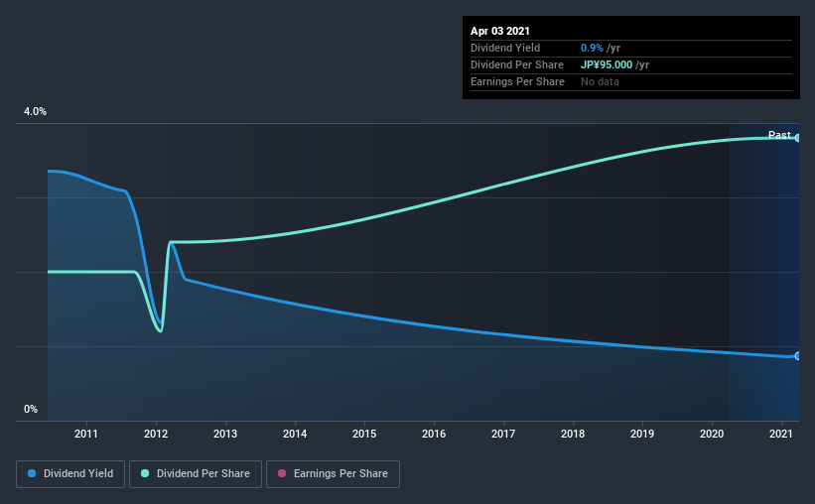This screenshot has height=504, width=815.
Task: Click the No data Earnings Per Share value
Action: [600, 81]
